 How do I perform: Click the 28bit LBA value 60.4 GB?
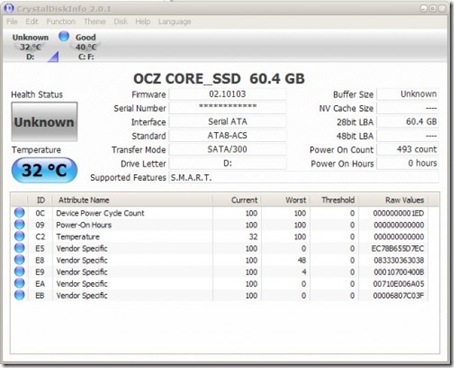(x=407, y=122)
